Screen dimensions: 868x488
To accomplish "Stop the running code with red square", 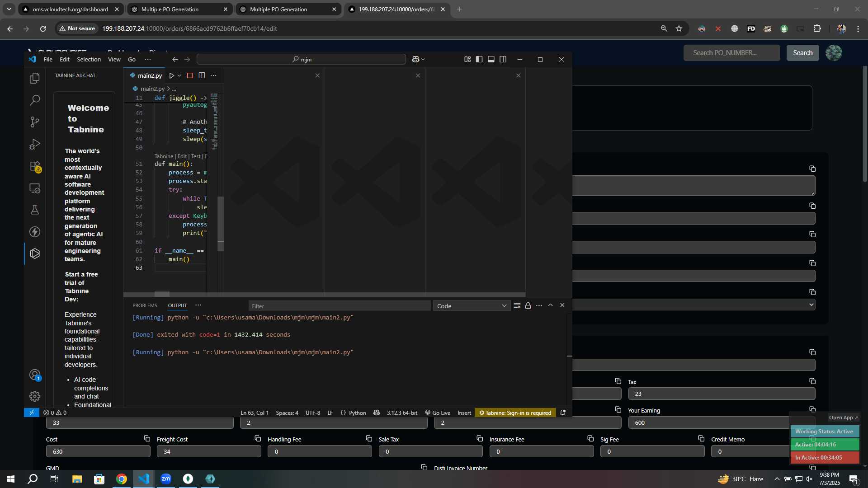I will pos(190,75).
